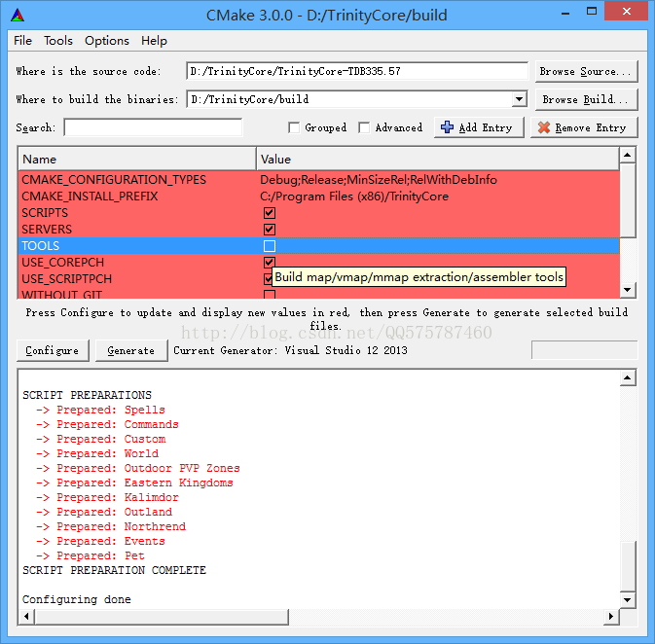Click the Name column header
The image size is (655, 644).
(x=137, y=160)
